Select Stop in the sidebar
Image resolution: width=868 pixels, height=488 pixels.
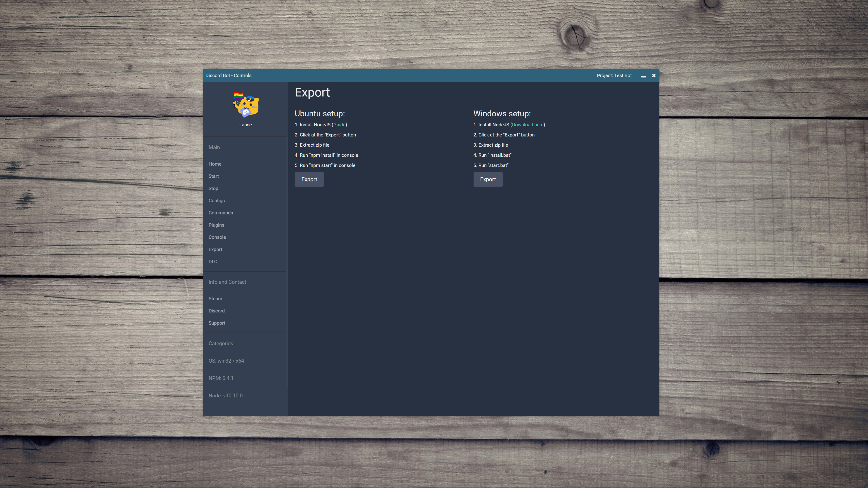point(213,188)
